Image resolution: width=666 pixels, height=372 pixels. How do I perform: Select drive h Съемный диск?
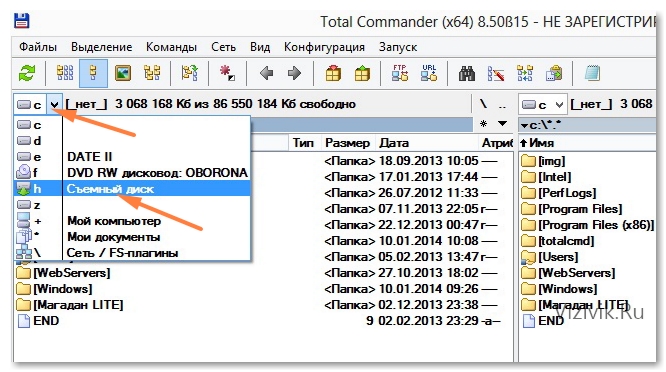click(132, 189)
